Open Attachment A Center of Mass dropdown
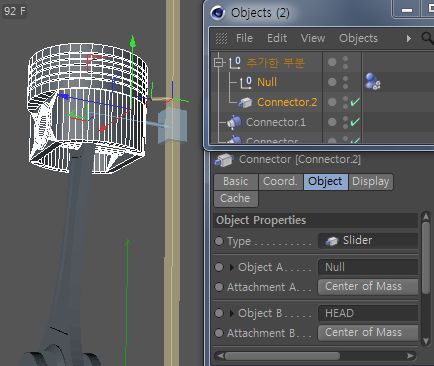 click(368, 287)
